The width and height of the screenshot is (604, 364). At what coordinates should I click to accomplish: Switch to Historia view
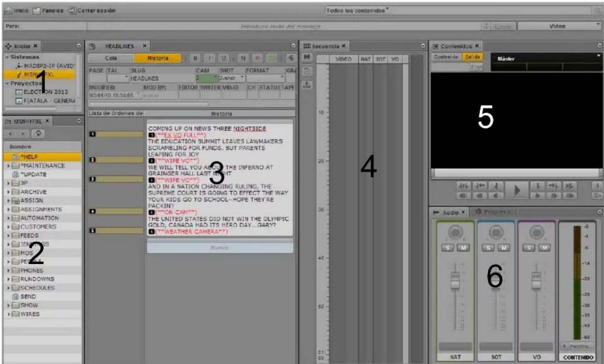click(157, 58)
